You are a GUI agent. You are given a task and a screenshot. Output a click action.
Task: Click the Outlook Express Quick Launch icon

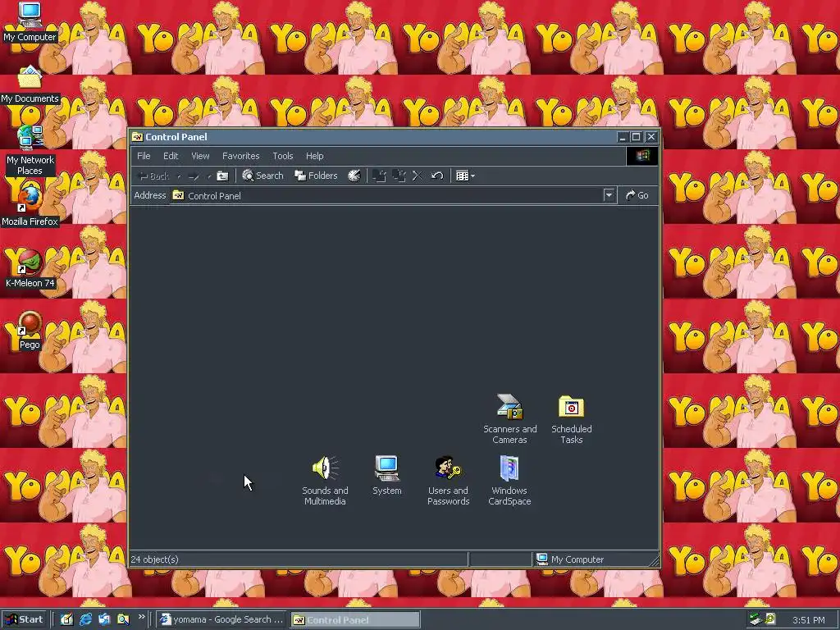[x=104, y=619]
